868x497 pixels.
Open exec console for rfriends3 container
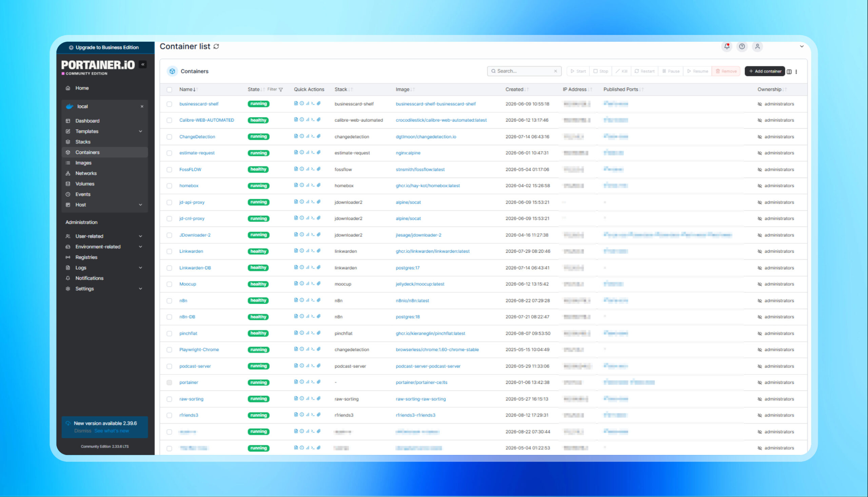313,415
